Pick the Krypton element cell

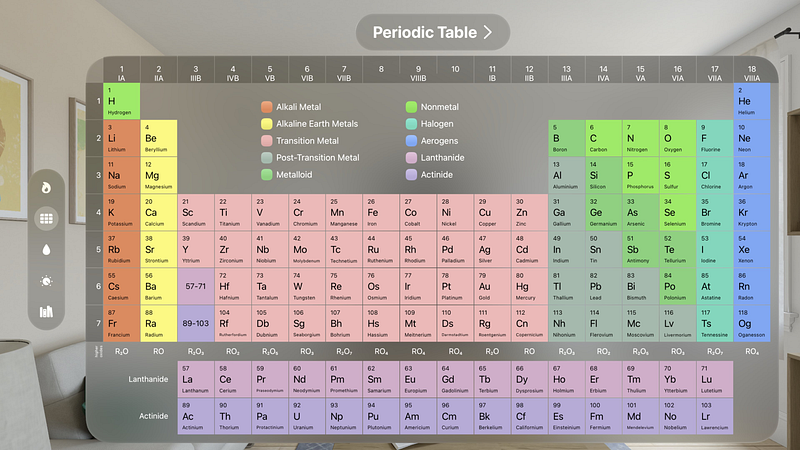coord(752,212)
